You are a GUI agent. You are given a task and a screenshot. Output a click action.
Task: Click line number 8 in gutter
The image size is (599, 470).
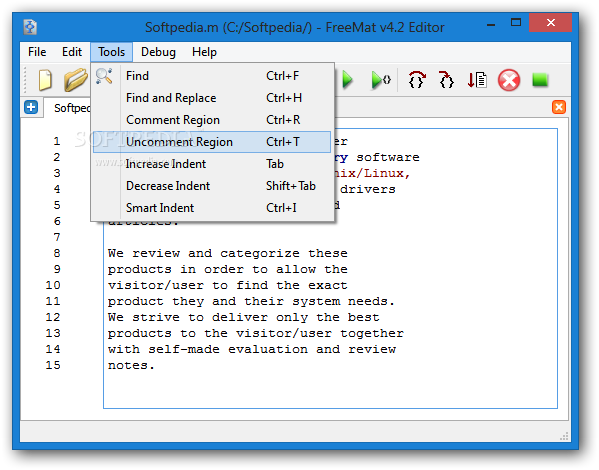pos(57,253)
